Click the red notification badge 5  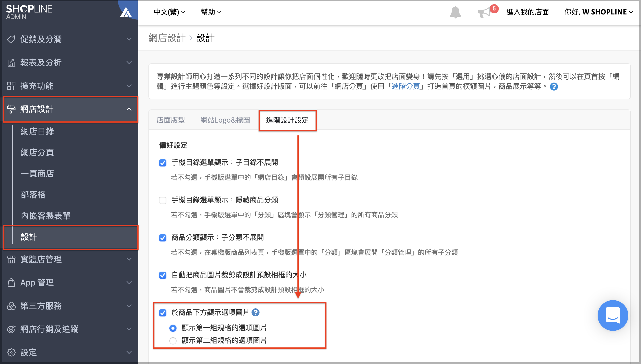pyautogui.click(x=494, y=8)
